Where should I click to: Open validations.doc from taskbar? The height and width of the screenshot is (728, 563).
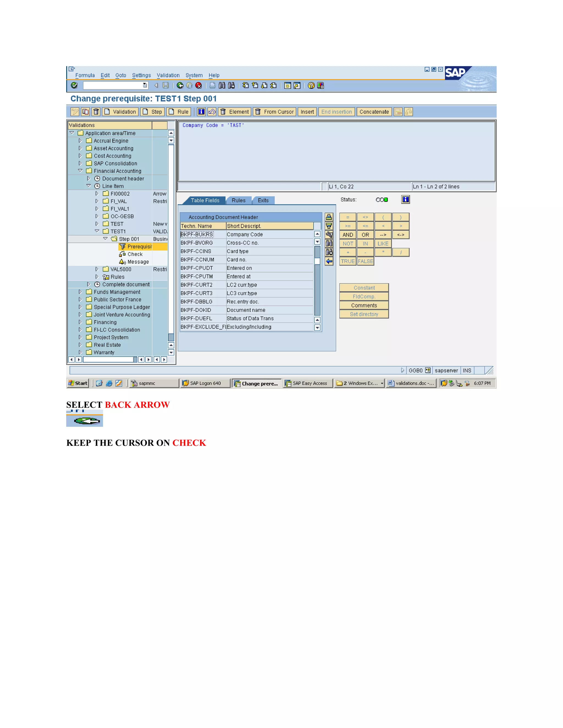tap(412, 383)
